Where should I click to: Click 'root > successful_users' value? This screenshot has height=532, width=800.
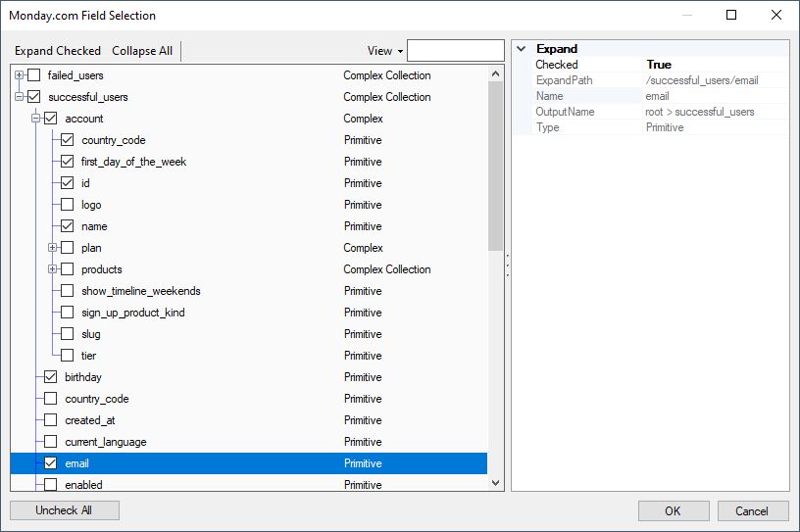pos(699,112)
